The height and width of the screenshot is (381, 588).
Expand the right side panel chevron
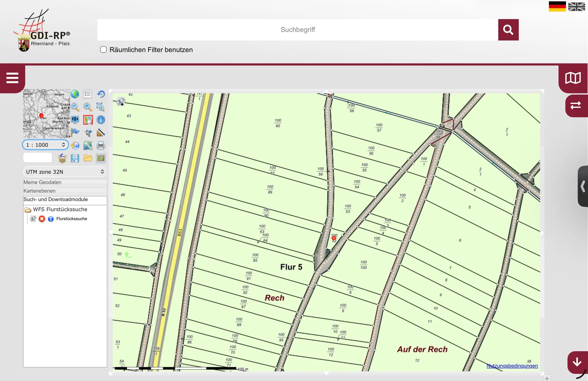coord(583,186)
